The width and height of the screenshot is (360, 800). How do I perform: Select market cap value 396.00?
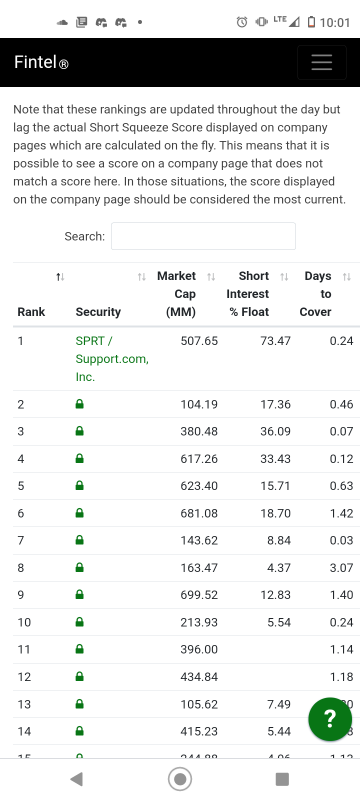199,649
